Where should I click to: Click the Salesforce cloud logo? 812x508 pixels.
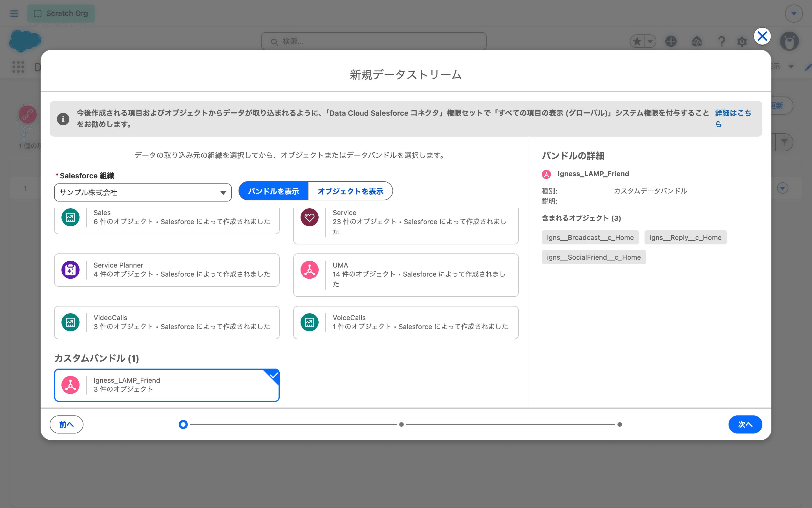[x=25, y=41]
